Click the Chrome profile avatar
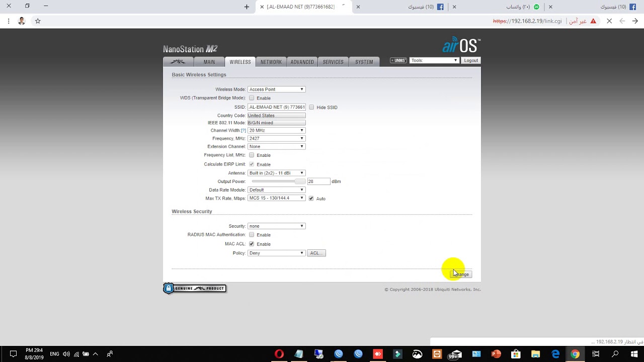 coord(22,21)
